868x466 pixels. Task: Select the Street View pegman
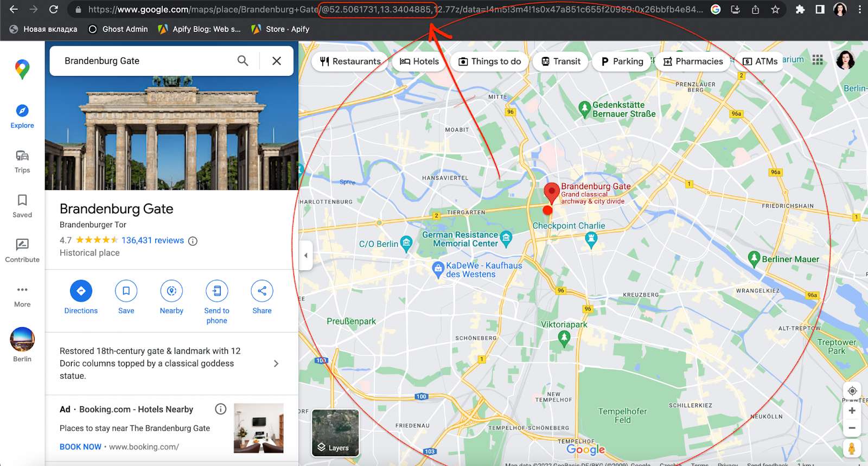coord(852,449)
